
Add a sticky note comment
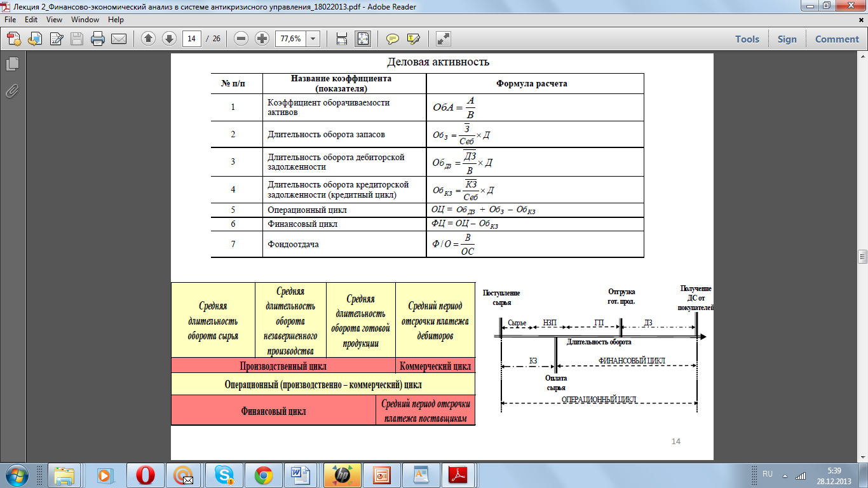(x=393, y=39)
